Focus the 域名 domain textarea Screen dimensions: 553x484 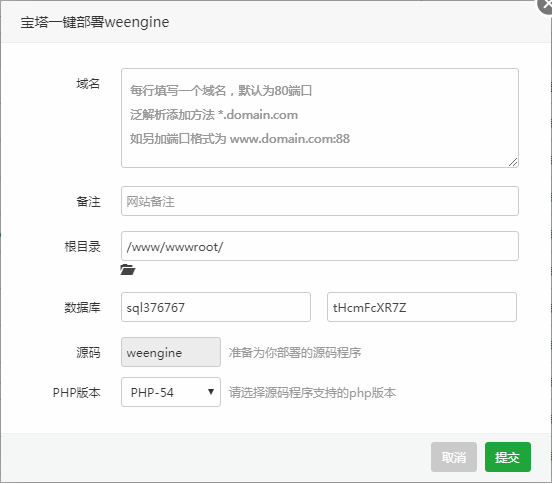[320, 118]
